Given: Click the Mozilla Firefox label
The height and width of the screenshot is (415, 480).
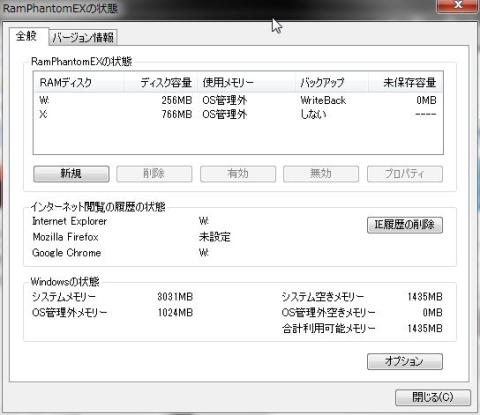Looking at the screenshot, I should [65, 237].
